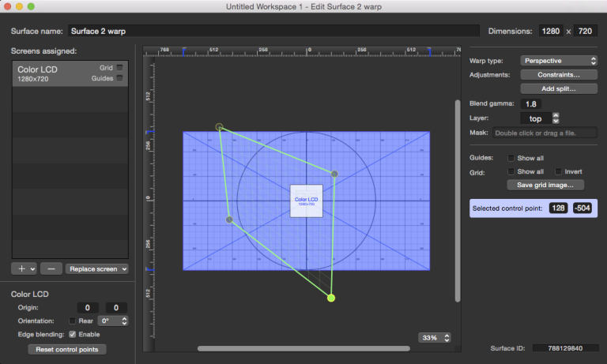Image resolution: width=607 pixels, height=364 pixels.
Task: Click the Layer stepper arrows
Action: [556, 118]
